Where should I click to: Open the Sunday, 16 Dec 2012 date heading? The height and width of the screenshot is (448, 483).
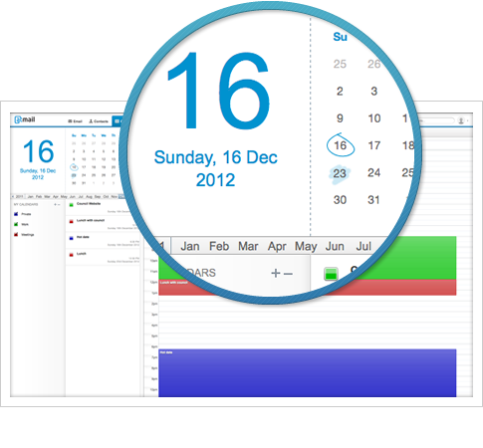tap(38, 174)
